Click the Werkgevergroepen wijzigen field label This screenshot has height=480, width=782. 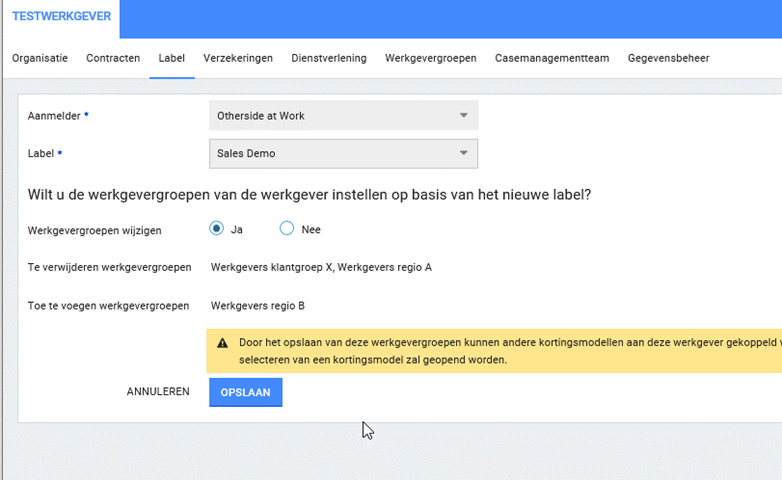[95, 230]
